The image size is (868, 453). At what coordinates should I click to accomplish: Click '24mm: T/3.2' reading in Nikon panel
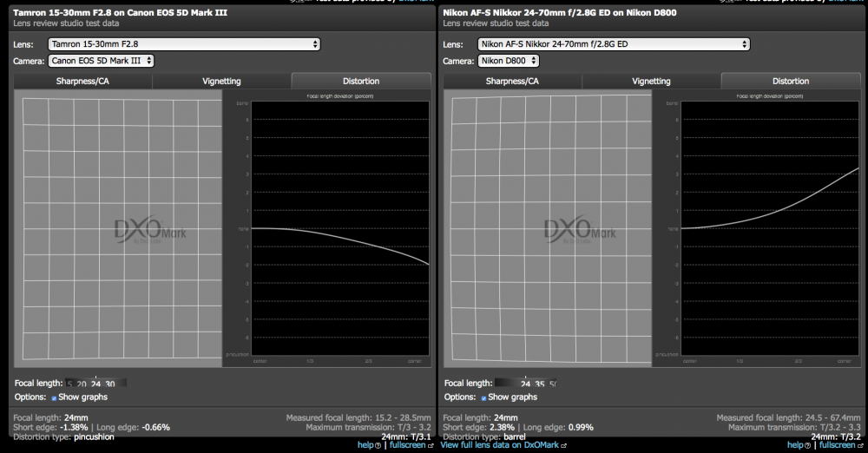836,437
